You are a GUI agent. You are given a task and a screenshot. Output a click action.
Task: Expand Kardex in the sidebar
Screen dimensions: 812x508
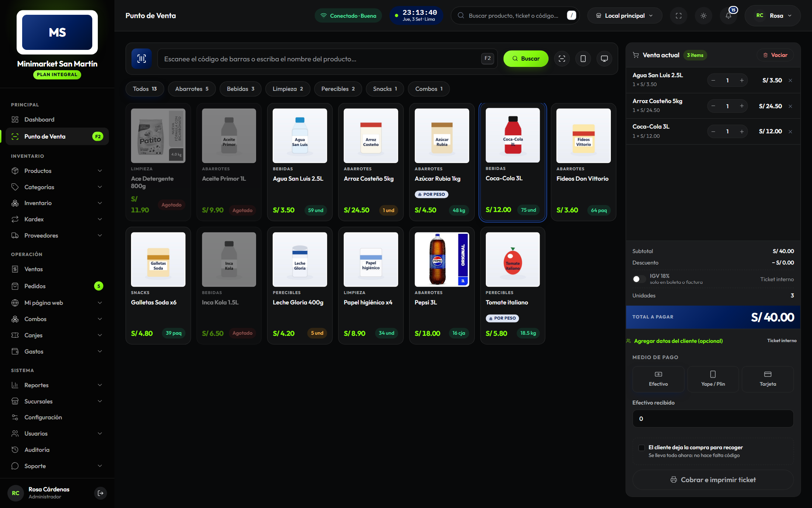(57, 219)
